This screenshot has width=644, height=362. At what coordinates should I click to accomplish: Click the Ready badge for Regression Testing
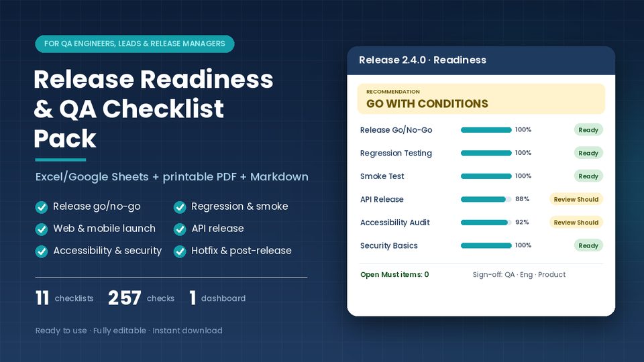click(x=588, y=153)
